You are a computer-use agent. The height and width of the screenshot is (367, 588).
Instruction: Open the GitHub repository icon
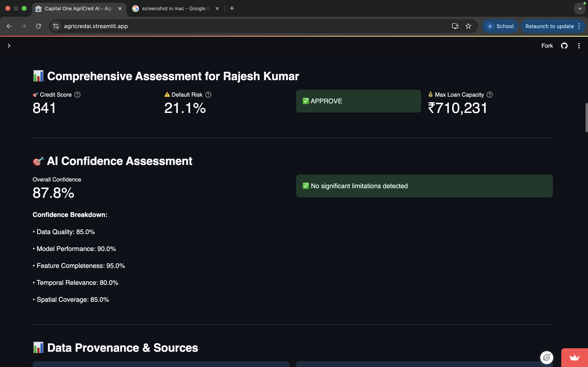pyautogui.click(x=564, y=46)
